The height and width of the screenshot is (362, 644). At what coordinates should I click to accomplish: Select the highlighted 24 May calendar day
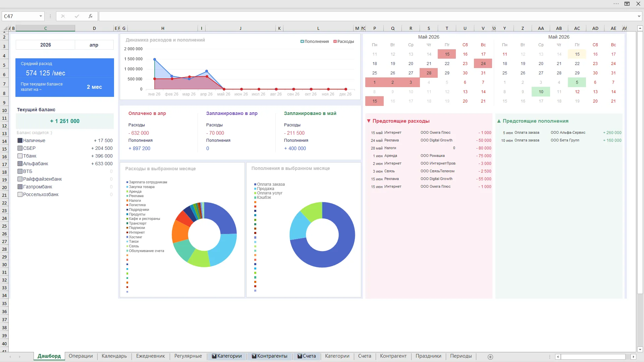(x=483, y=63)
